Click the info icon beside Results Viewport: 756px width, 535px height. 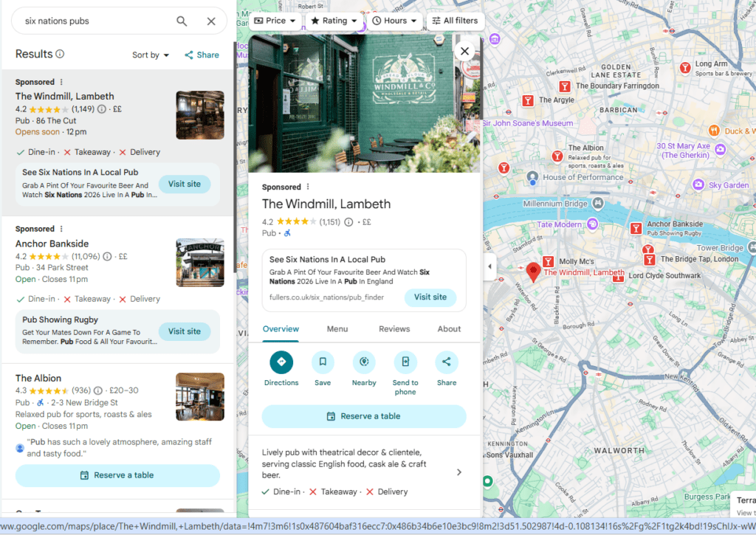[x=61, y=54]
